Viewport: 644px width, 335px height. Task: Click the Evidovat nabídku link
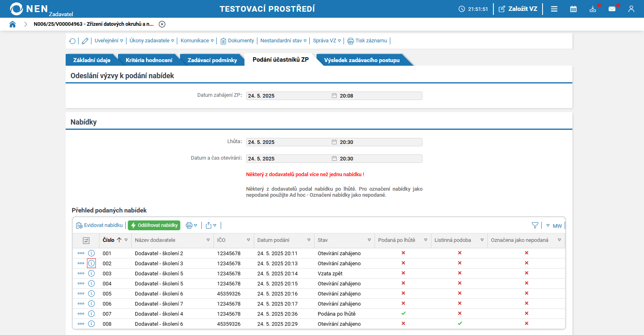(99, 225)
